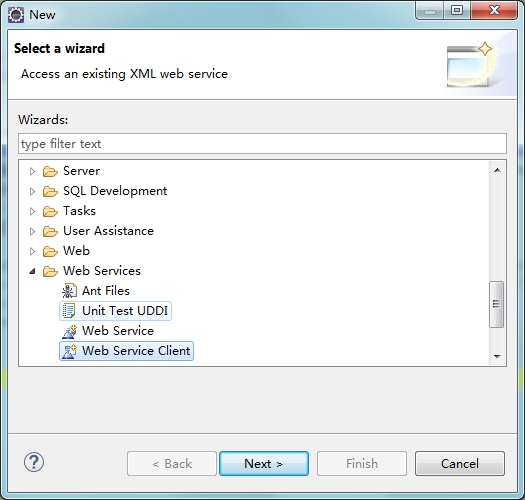Expand the User Assistance node
This screenshot has width=525, height=500.
[32, 231]
